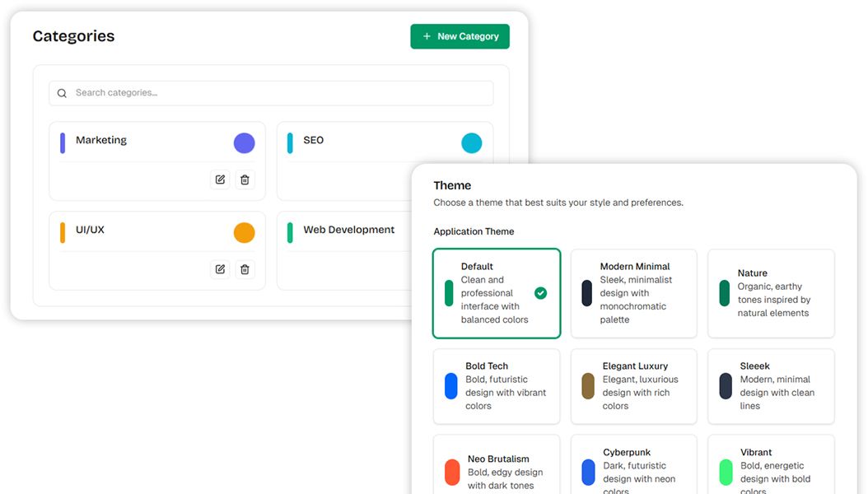Viewport: 868px width, 494px height.
Task: Click the UI/UX orange color circle
Action: click(x=244, y=232)
